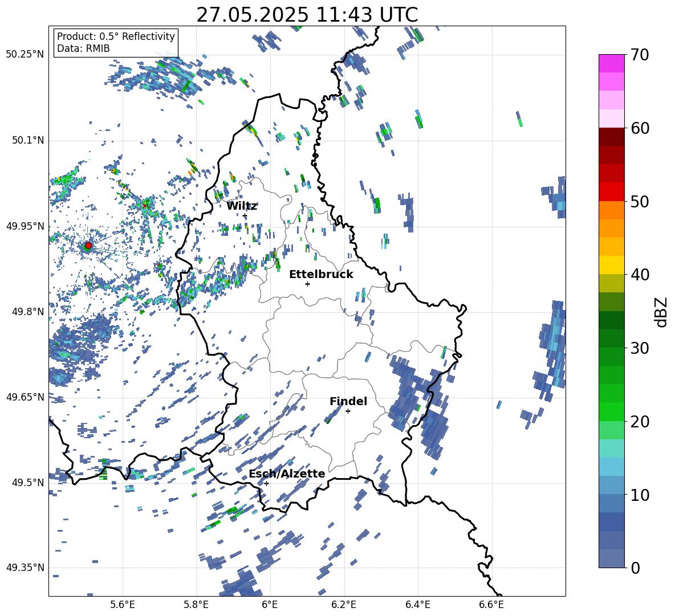675x616 pixels.
Task: Click the Product: 0.5° Reflectivity text
Action: click(x=116, y=36)
